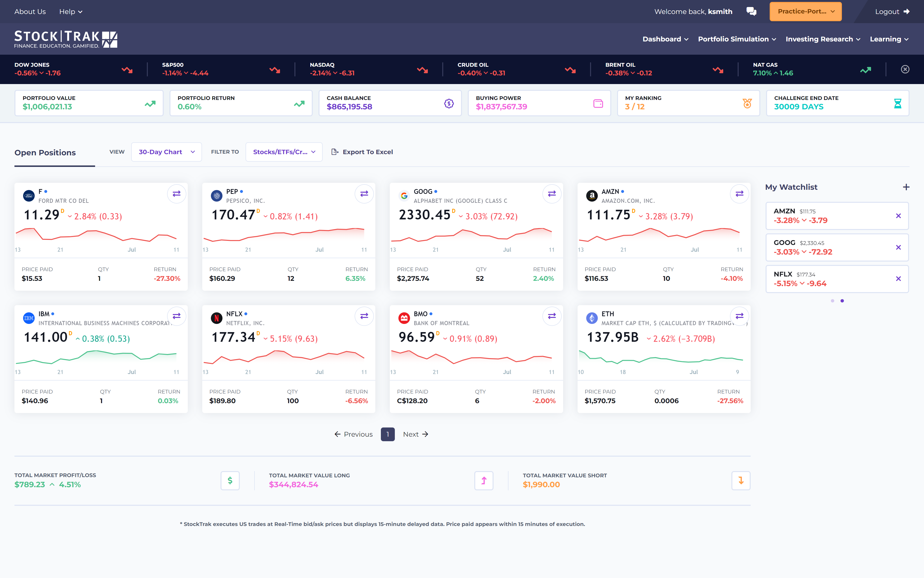Remove AMZN from the watchlist
Screen dimensions: 924x578
click(x=898, y=216)
